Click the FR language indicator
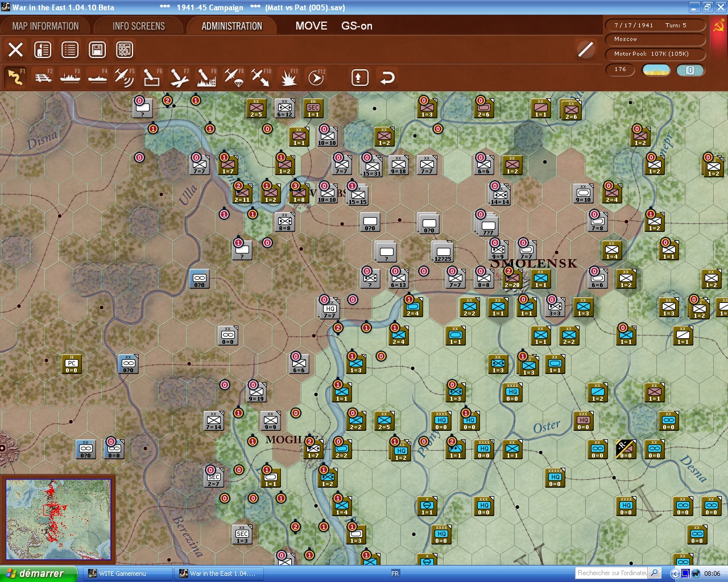Image resolution: width=728 pixels, height=582 pixels. point(395,573)
